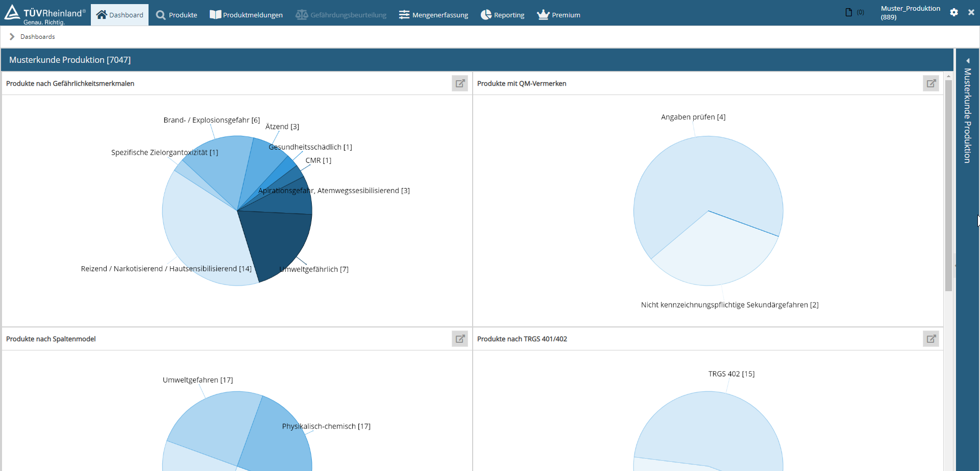
Task: Collapse the Musterkunde Produktion side panel
Action: click(968, 61)
